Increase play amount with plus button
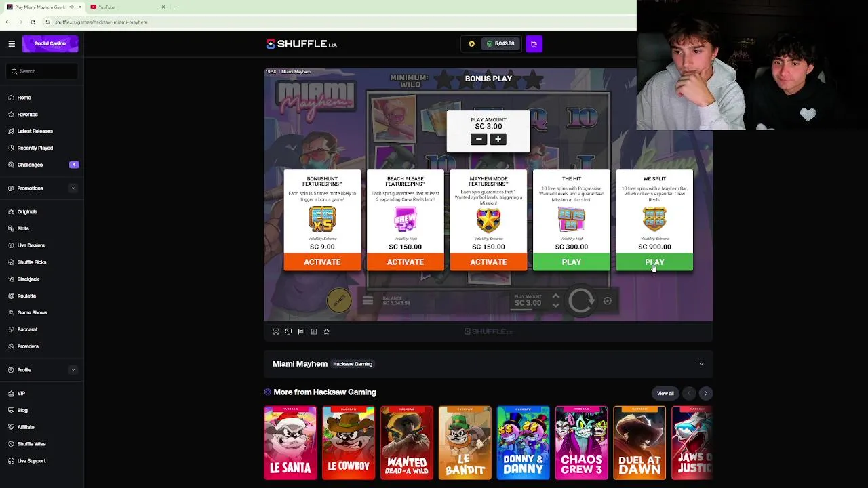The width and height of the screenshot is (868, 488). tap(498, 139)
